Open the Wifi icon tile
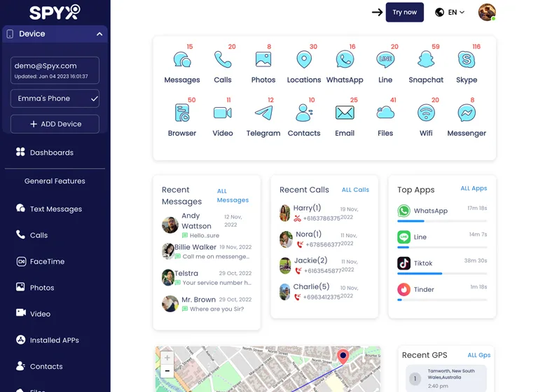Viewport: 538px width, 392px height. pyautogui.click(x=426, y=113)
